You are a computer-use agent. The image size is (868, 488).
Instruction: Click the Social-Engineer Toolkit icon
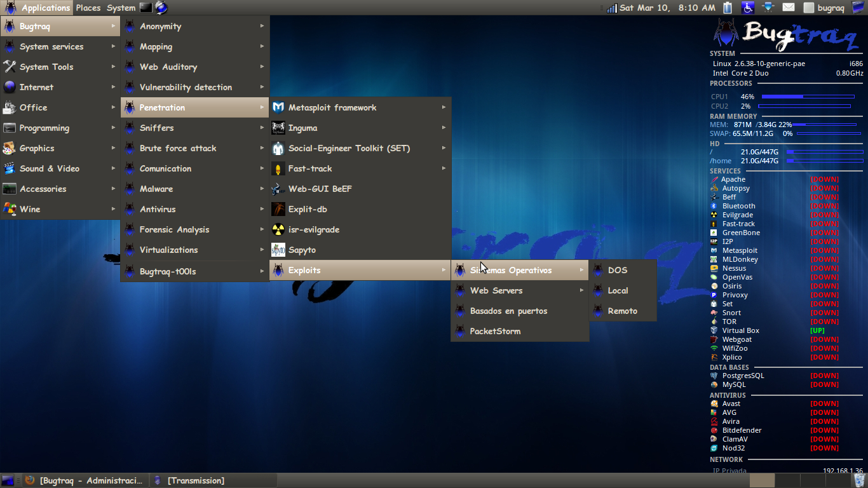coord(278,148)
